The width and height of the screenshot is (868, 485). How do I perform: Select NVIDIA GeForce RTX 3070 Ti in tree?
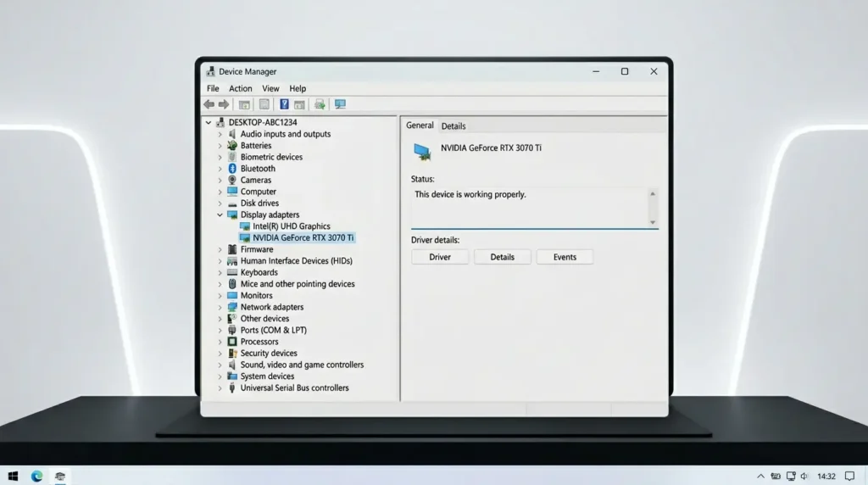(x=303, y=237)
